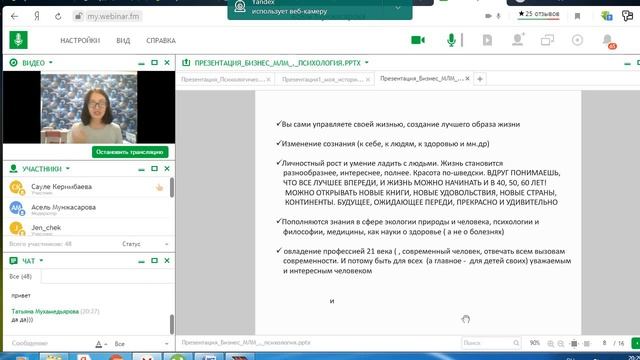The height and width of the screenshot is (360, 640).
Task: Open the text format A dropdown
Action: coord(101,344)
